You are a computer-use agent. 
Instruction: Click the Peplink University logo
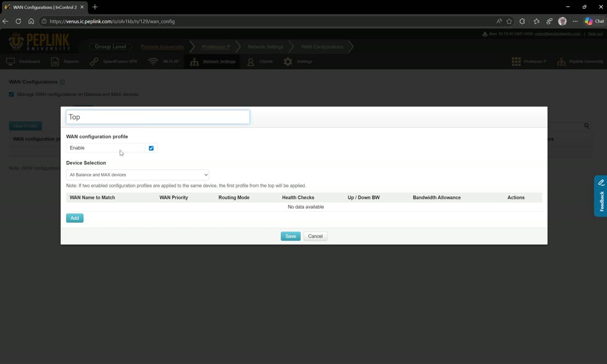click(x=39, y=42)
